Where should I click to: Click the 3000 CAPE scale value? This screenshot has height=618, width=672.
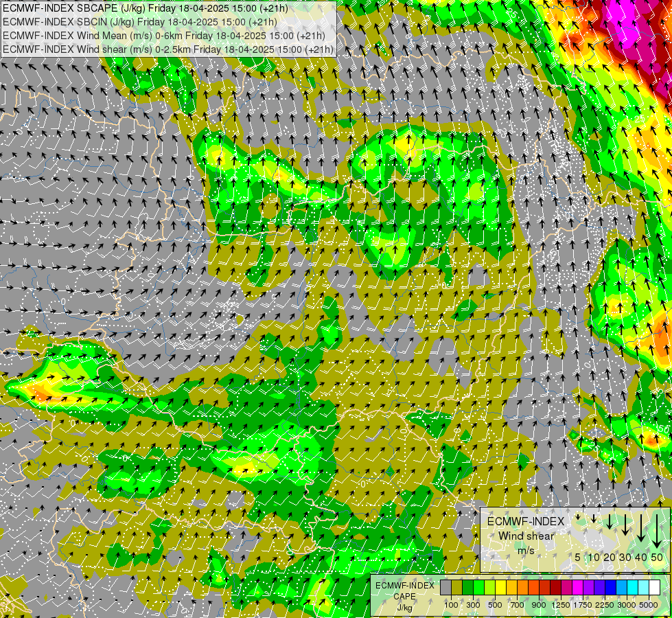[627, 605]
